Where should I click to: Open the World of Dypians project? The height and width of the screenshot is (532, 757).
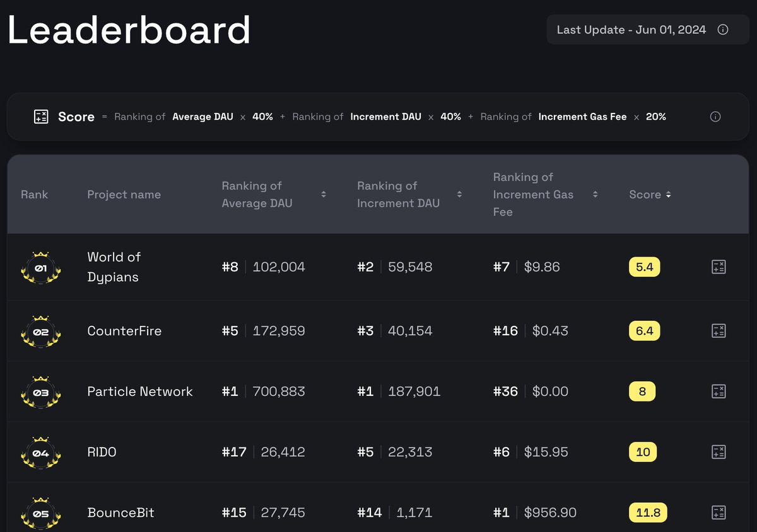114,267
